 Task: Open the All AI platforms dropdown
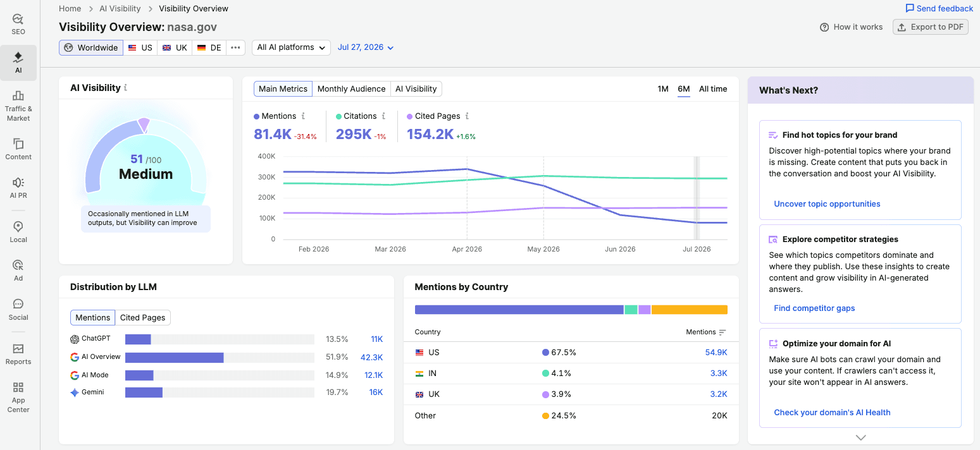coord(291,47)
